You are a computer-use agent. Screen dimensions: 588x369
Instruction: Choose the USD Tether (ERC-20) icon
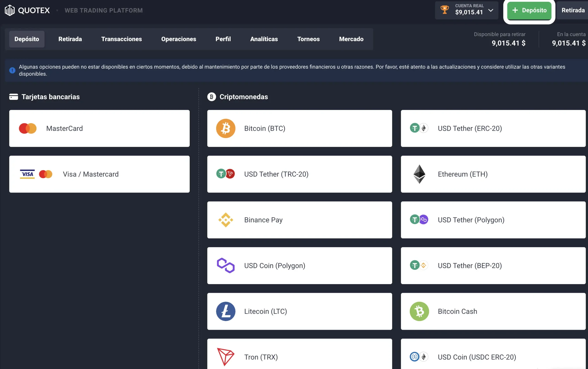(x=419, y=128)
